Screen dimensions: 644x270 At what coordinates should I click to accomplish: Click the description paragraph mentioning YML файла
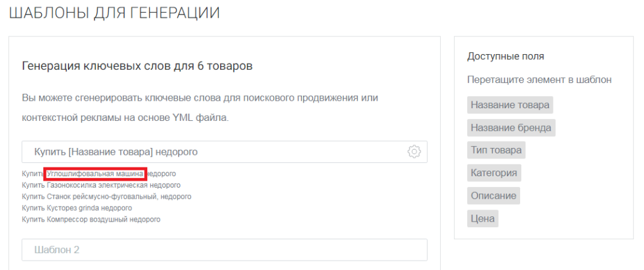pyautogui.click(x=199, y=108)
